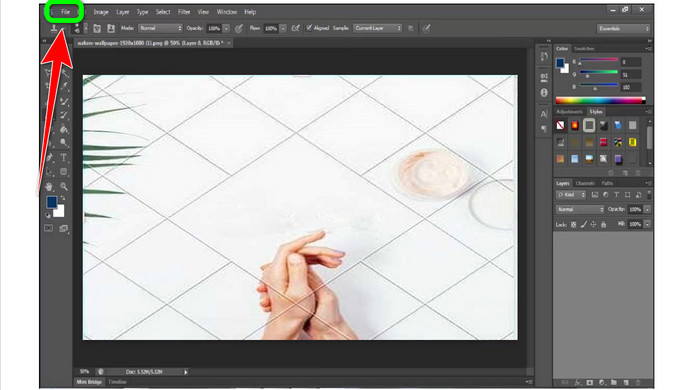Image resolution: width=700 pixels, height=390 pixels.
Task: Open the Flow slider arrow
Action: pyautogui.click(x=283, y=29)
